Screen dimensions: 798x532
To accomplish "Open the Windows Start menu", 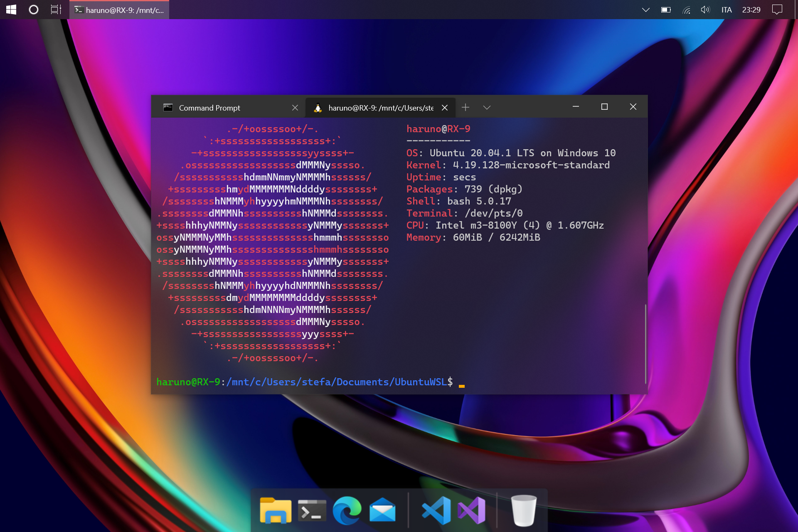I will pos(11,10).
